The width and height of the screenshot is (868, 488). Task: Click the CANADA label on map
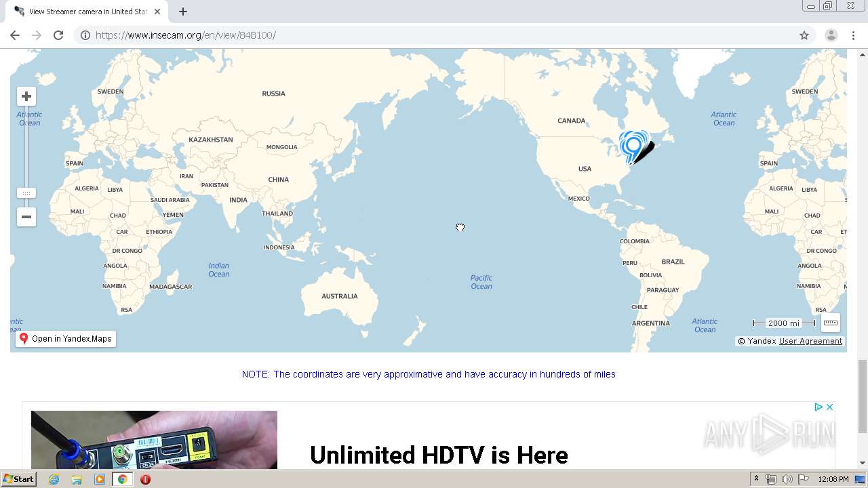point(572,121)
